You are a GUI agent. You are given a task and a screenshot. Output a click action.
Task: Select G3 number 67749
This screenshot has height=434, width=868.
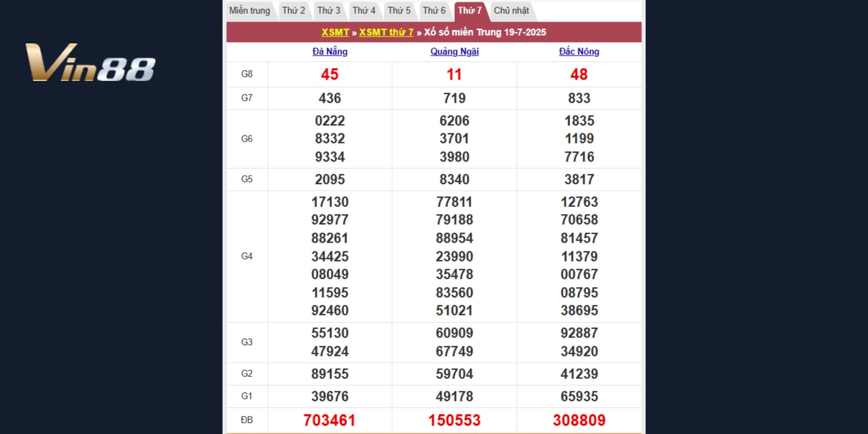click(454, 351)
